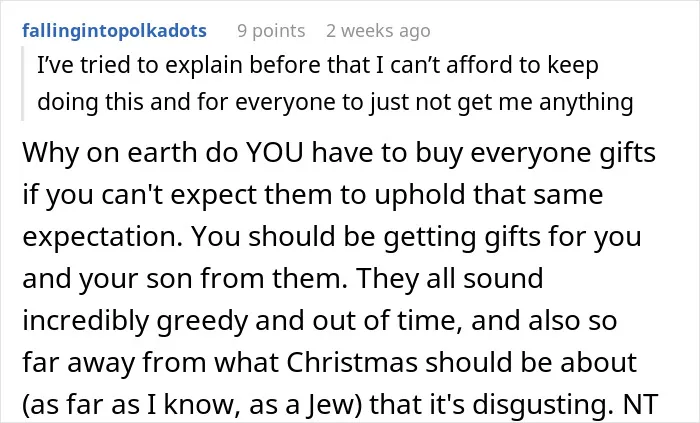Click the gray quote bar beside quoted text
700x423 pixels.
pos(22,83)
